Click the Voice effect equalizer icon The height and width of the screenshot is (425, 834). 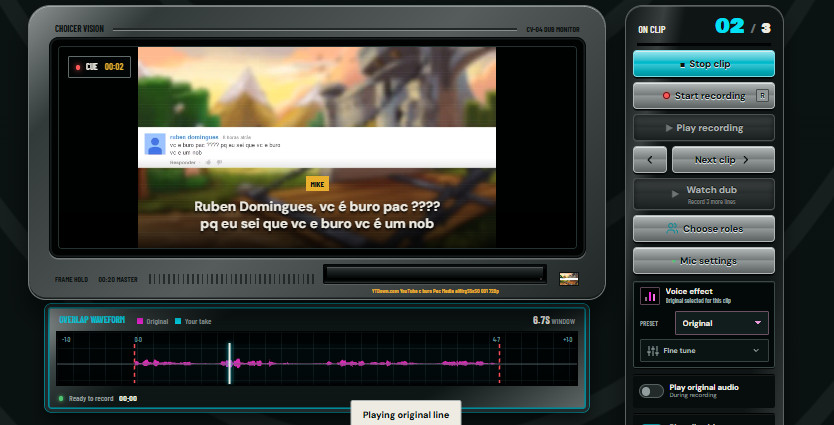click(649, 296)
